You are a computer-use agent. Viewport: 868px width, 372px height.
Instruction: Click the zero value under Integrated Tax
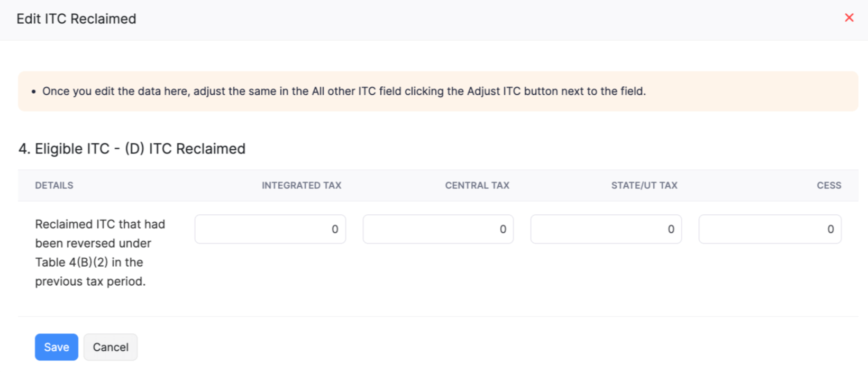[x=334, y=229]
